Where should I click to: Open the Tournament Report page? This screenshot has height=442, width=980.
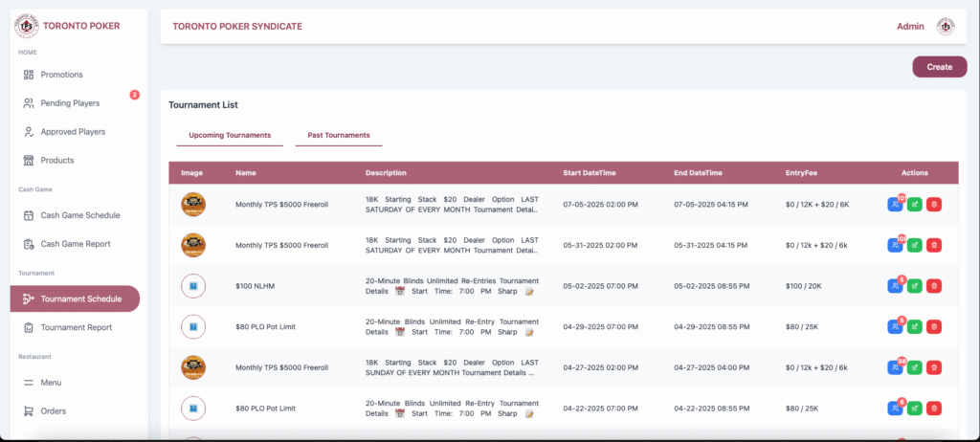[76, 327]
